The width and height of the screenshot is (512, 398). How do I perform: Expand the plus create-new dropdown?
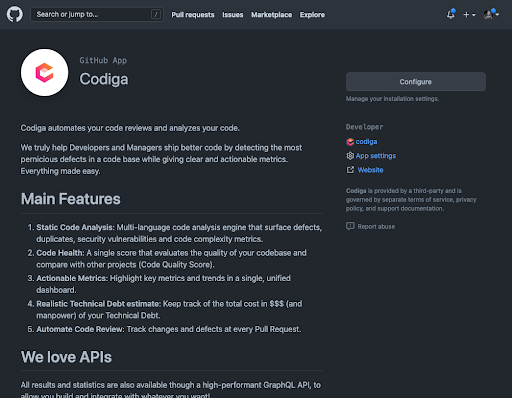point(469,15)
